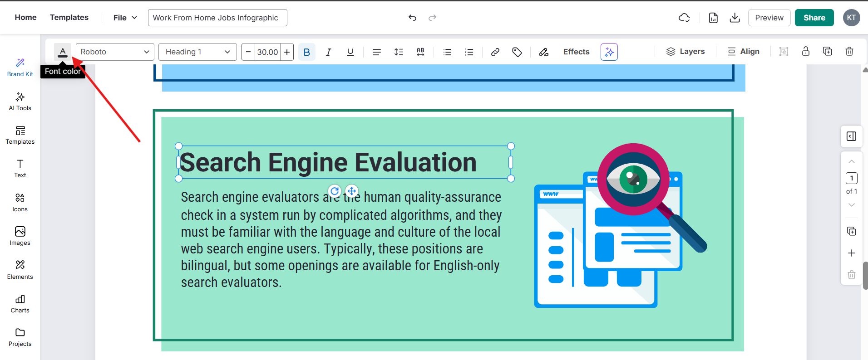This screenshot has width=868, height=360.
Task: Go to the Home menu
Action: (x=25, y=17)
